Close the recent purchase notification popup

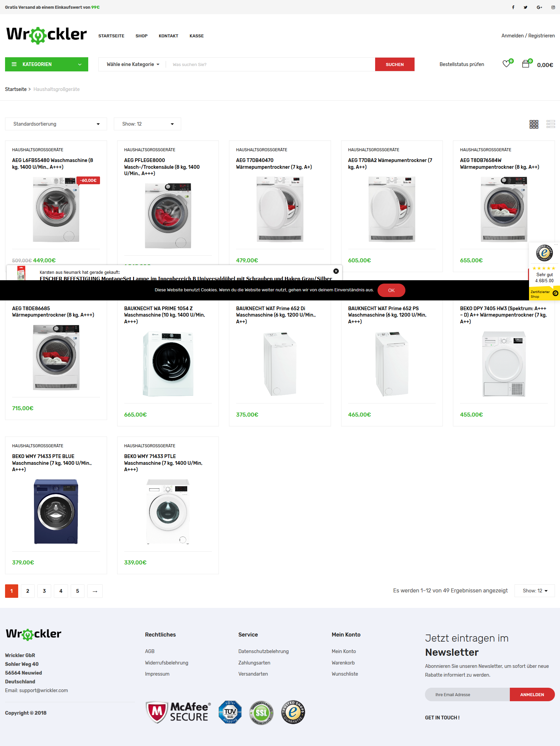[x=336, y=271]
